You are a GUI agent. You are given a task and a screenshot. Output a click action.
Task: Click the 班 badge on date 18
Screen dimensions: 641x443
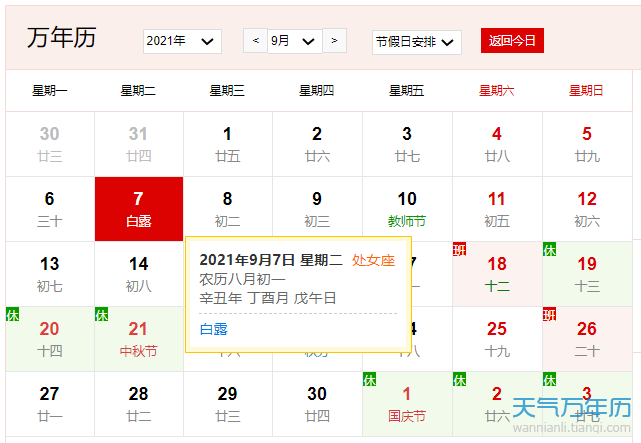[459, 249]
